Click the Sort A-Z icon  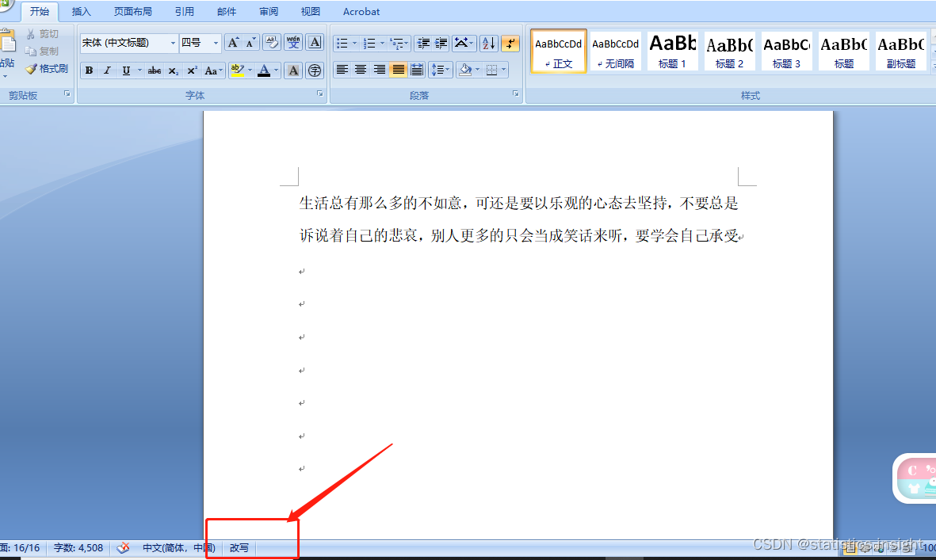[488, 43]
